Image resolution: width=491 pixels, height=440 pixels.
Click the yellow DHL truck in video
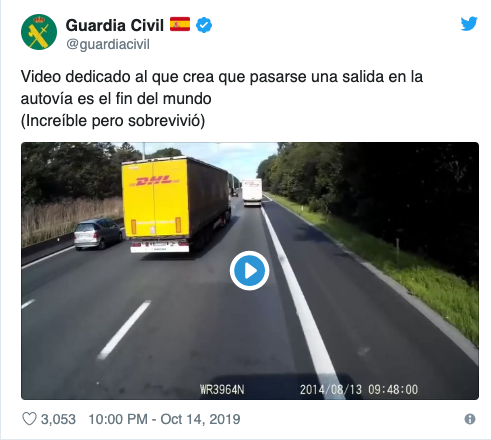point(176,205)
